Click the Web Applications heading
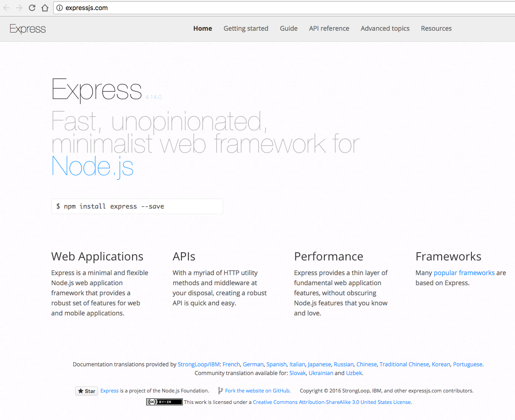 tap(97, 256)
